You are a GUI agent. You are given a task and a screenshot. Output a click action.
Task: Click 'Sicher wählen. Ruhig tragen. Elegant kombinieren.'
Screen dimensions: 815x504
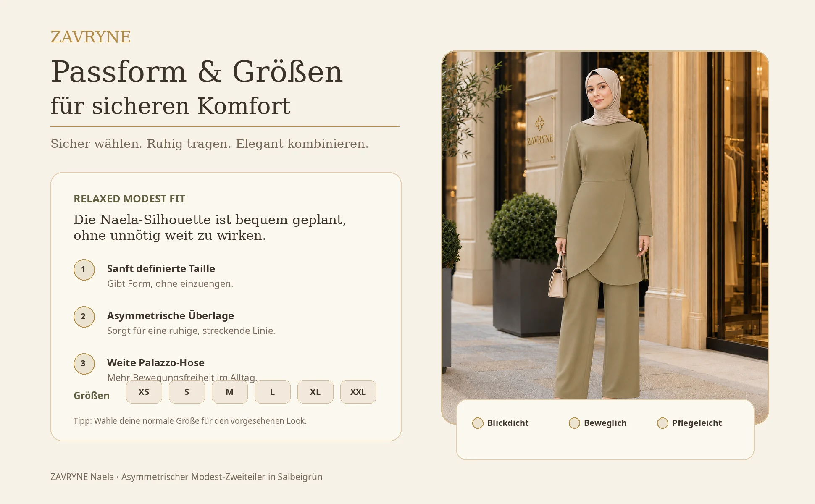[x=209, y=144]
